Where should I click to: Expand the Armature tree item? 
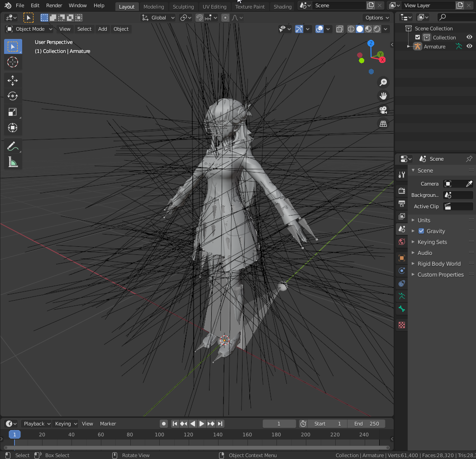[x=409, y=47]
